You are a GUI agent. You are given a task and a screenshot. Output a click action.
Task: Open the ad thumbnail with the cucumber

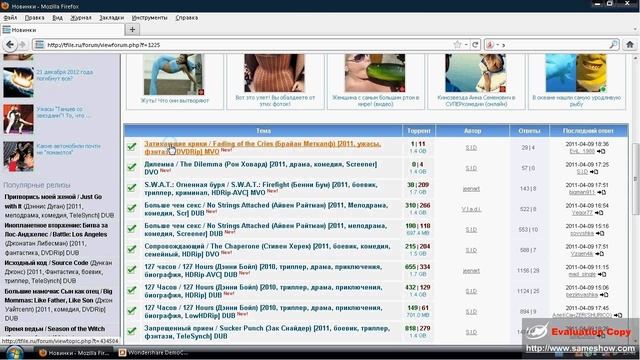(375, 73)
